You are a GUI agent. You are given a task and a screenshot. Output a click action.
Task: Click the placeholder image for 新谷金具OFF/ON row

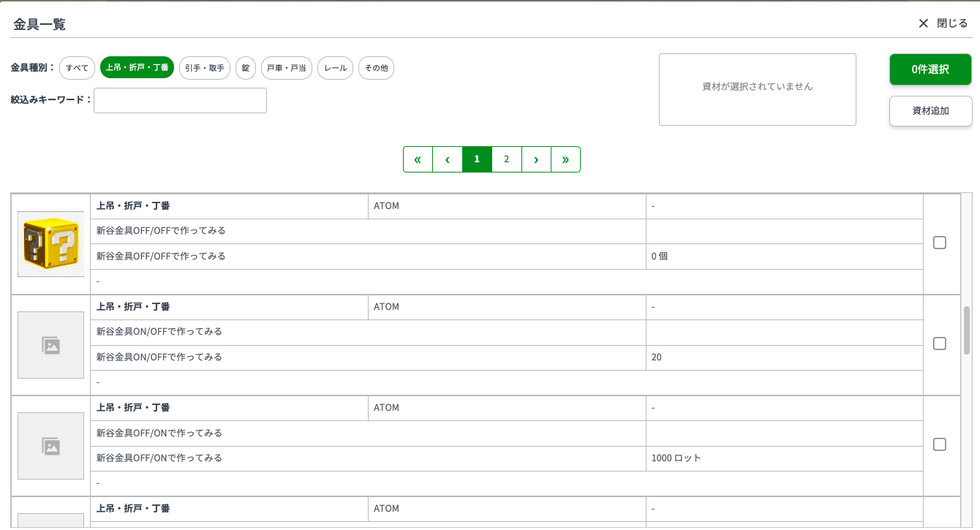point(50,446)
